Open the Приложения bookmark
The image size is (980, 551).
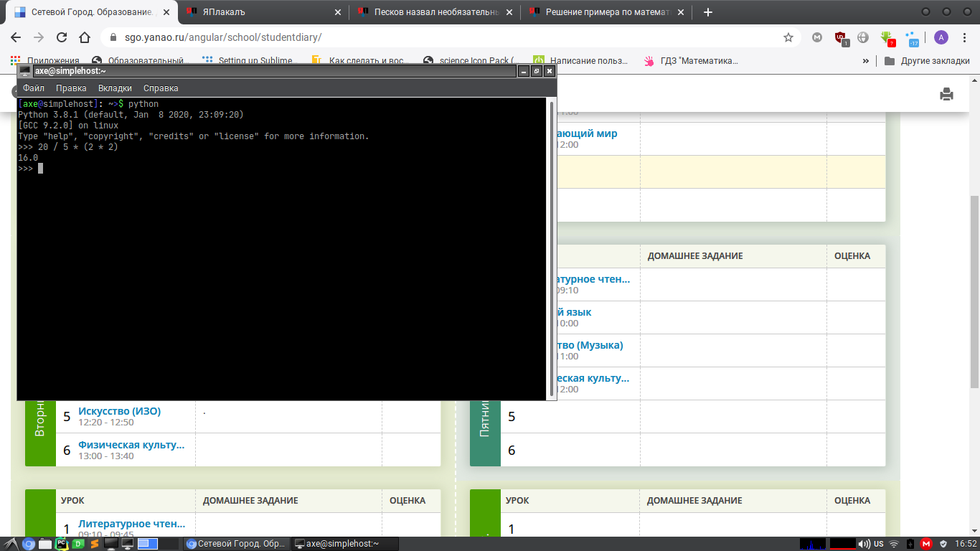click(x=44, y=61)
